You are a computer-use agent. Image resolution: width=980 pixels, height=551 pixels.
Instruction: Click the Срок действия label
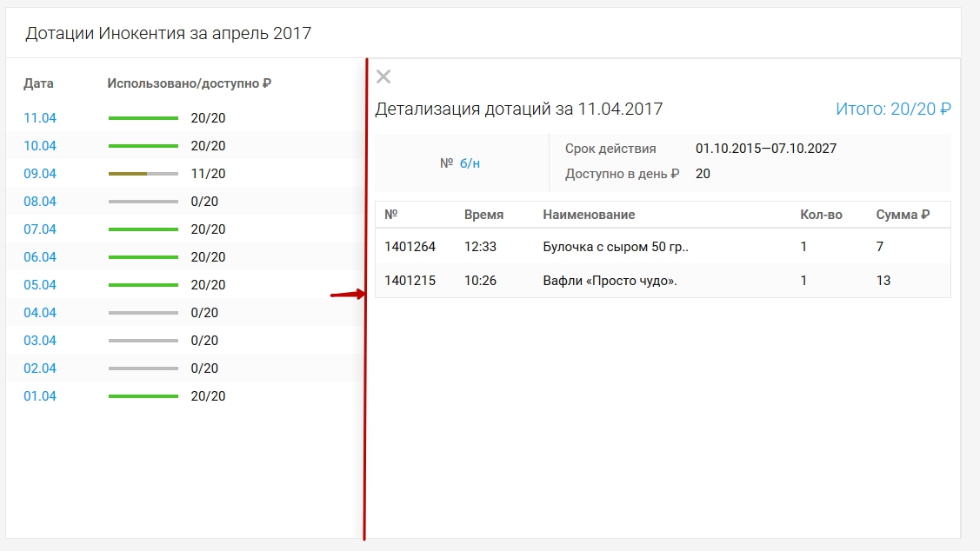(610, 149)
